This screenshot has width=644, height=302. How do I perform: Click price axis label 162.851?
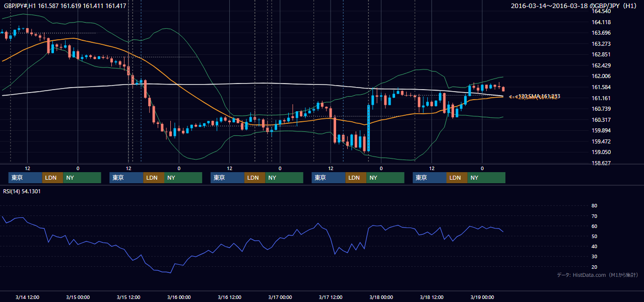601,54
